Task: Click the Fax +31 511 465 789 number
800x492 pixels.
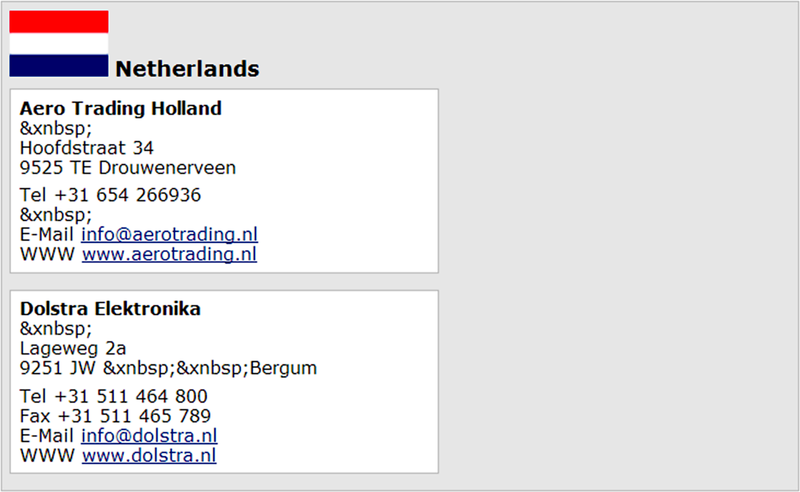Action: [115, 416]
